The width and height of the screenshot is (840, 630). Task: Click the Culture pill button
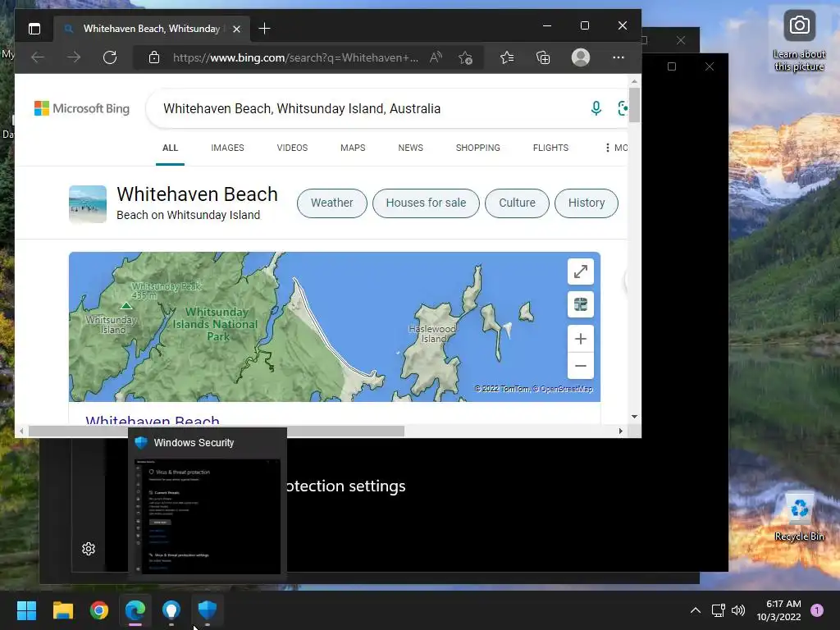pyautogui.click(x=517, y=203)
